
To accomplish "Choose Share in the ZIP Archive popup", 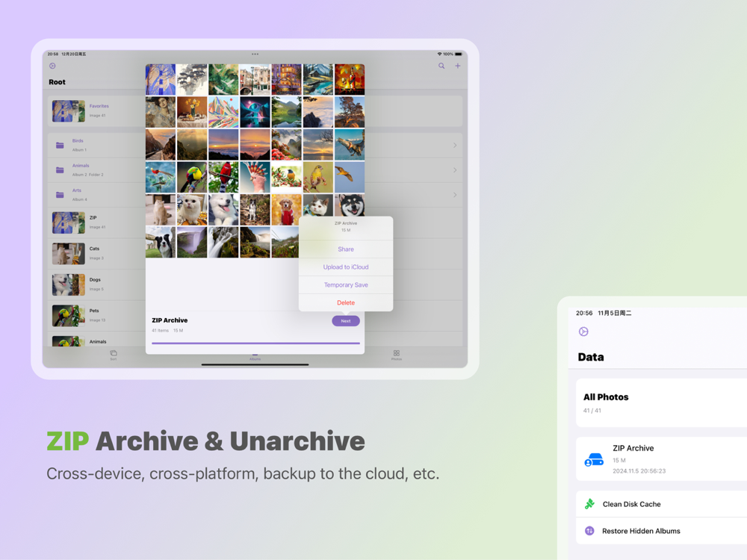I will pyautogui.click(x=346, y=249).
